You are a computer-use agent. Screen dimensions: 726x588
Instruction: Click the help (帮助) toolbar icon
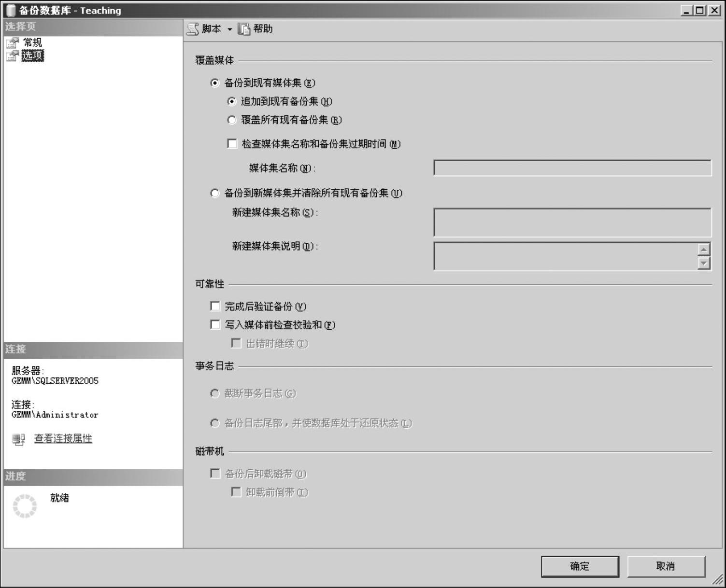click(x=244, y=29)
